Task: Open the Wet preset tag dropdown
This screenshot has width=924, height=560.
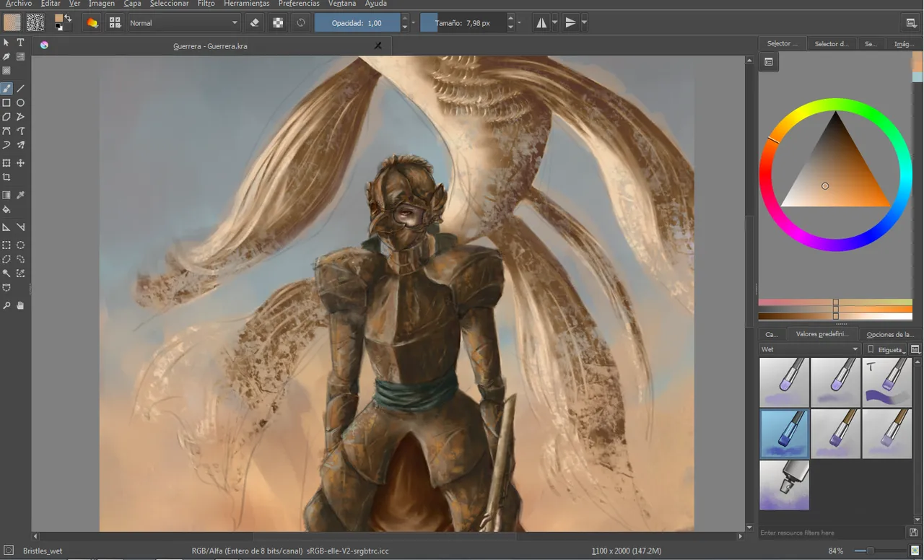Action: (810, 349)
